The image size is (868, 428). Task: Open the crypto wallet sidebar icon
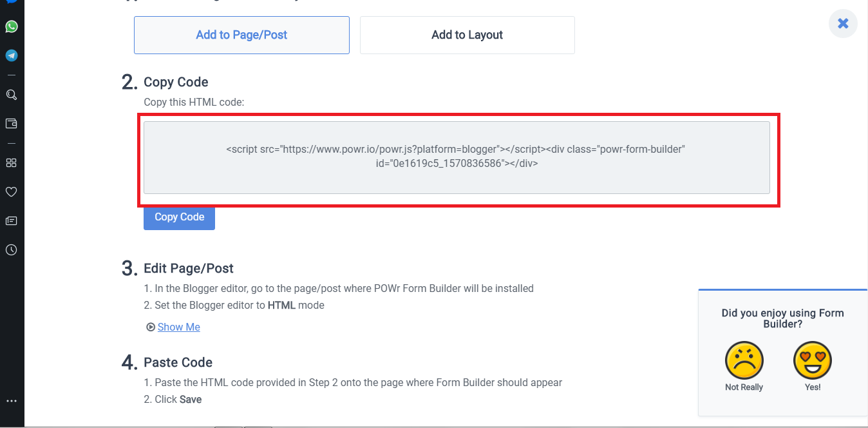(12, 123)
